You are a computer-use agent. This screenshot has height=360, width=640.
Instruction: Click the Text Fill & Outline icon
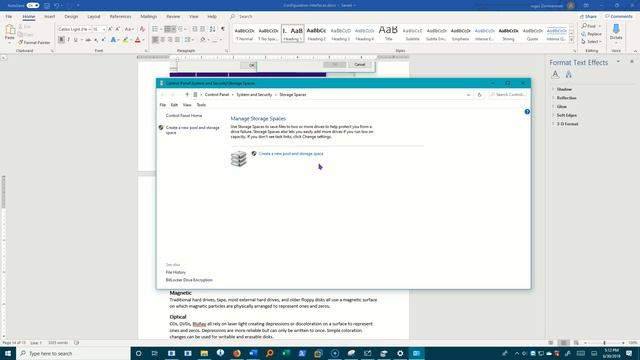coord(555,74)
